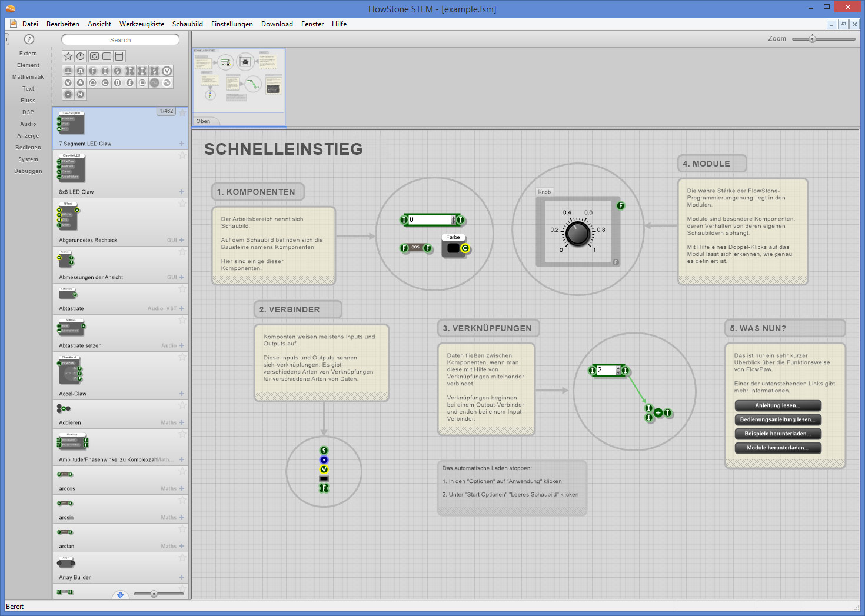Open the Werkzeugkiste menu
Screen dimensions: 865x616
click(142, 24)
